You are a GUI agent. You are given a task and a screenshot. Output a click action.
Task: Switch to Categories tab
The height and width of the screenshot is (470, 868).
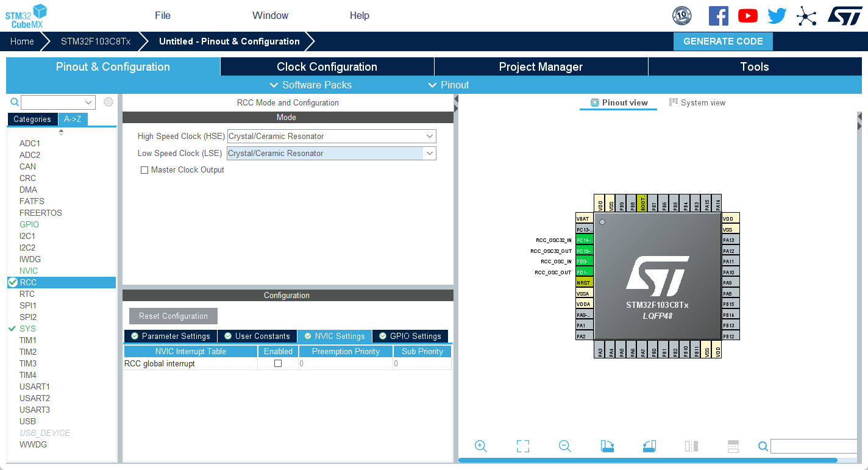pyautogui.click(x=32, y=119)
